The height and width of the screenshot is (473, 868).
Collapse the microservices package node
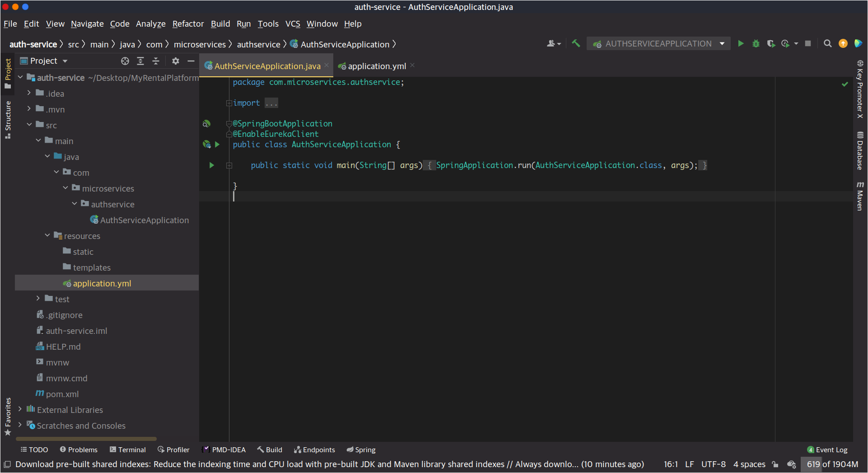click(66, 188)
